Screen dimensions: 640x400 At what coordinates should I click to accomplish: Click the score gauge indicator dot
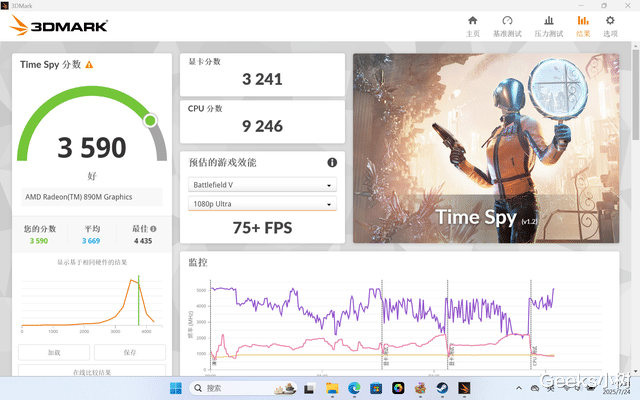pos(150,120)
